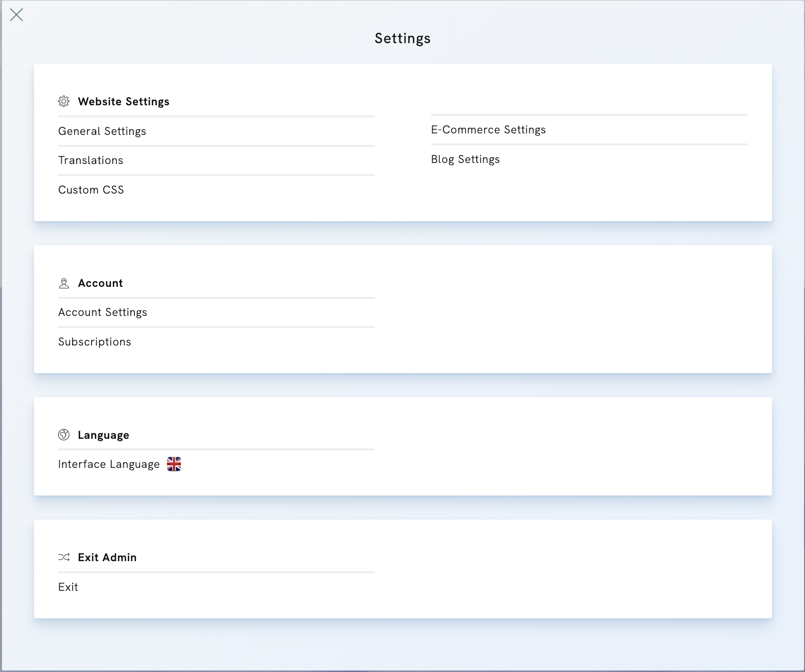Click the person icon next to Account
The width and height of the screenshot is (805, 672).
[x=64, y=283]
